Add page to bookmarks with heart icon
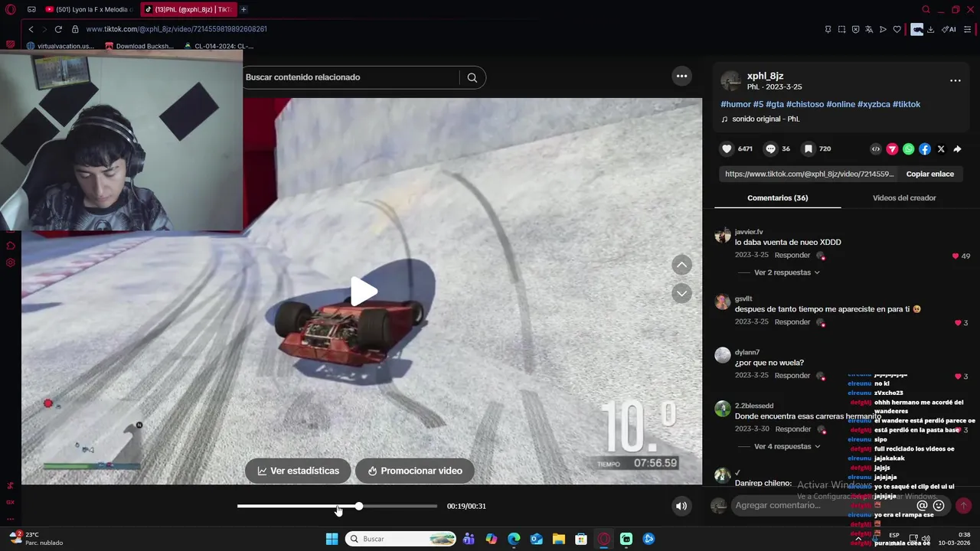The width and height of the screenshot is (980, 551). [x=897, y=29]
